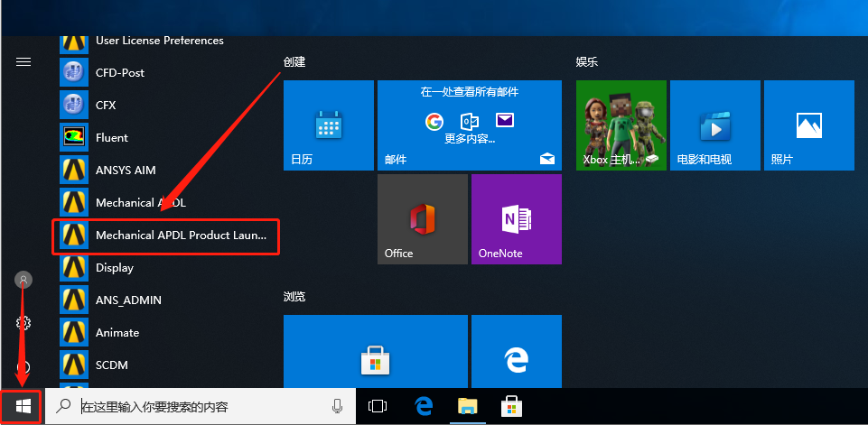
Task: Open the OneNote tile
Action: [x=517, y=219]
